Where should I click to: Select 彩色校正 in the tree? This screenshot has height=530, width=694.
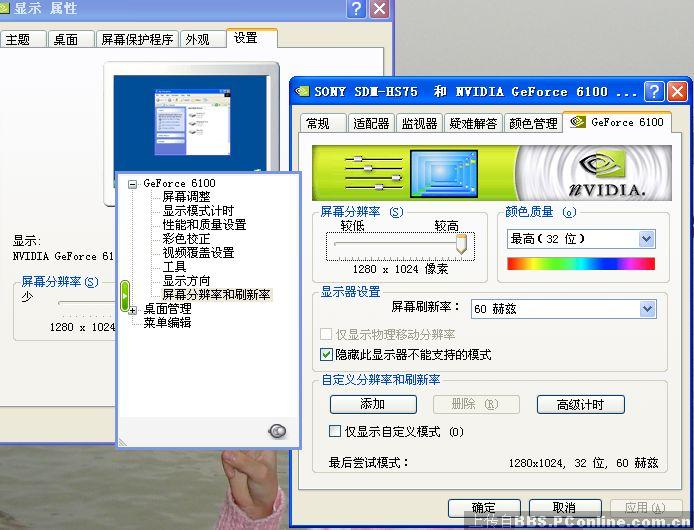[186, 239]
